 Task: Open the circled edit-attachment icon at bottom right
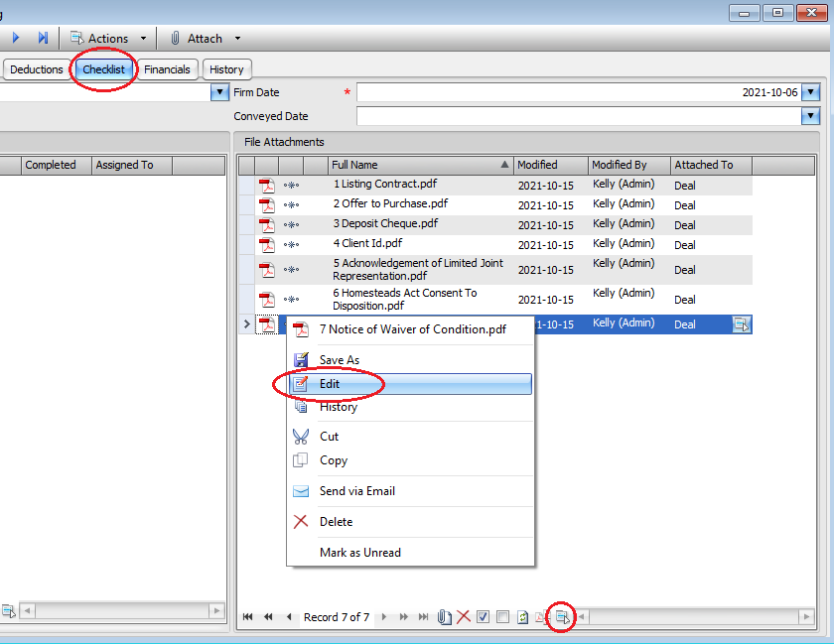(x=561, y=616)
